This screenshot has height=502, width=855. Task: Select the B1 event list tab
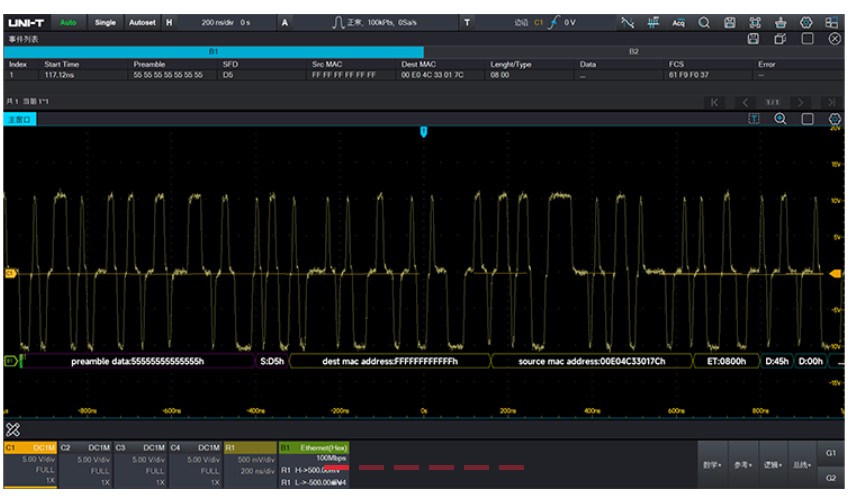(213, 51)
